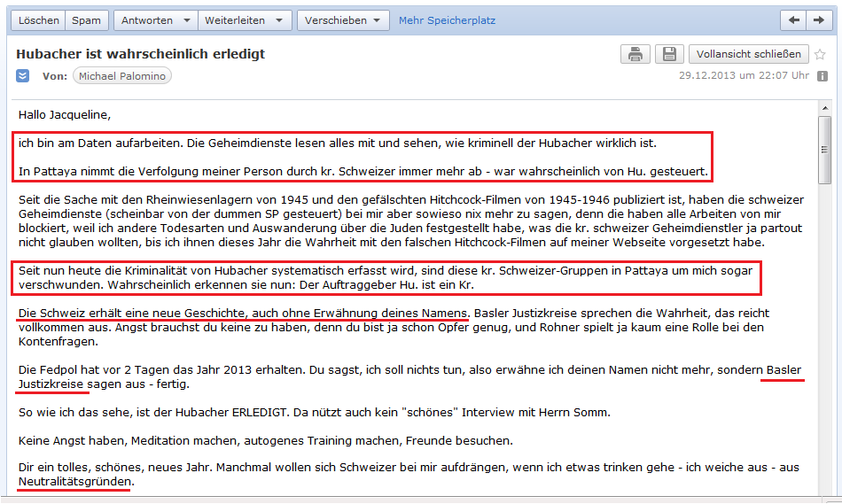The width and height of the screenshot is (842, 504).
Task: Mark the message as Spam
Action: coord(87,20)
